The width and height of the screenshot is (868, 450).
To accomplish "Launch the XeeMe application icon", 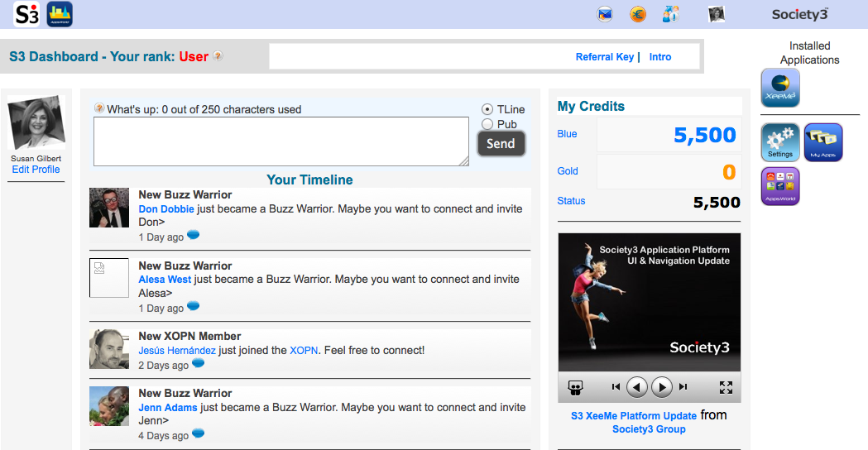I will pos(780,88).
